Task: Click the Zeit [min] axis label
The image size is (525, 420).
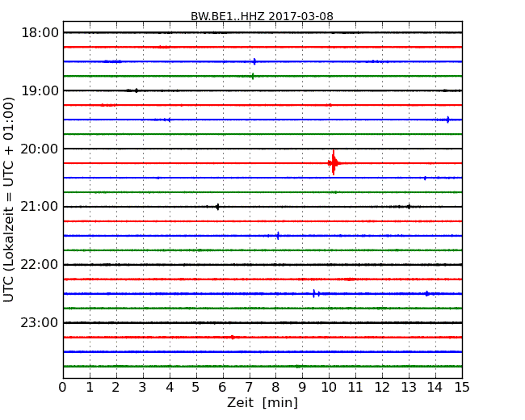Action: click(x=262, y=402)
